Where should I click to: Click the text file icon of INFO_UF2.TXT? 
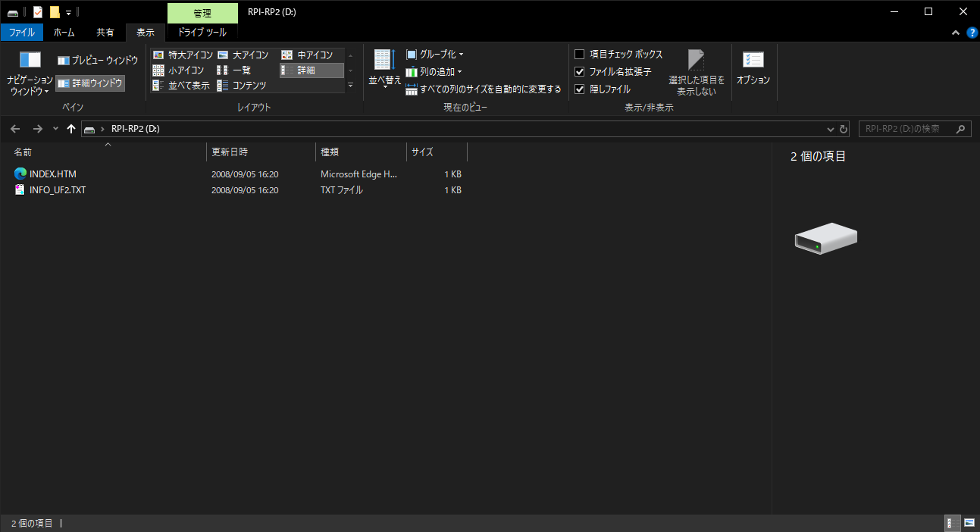[x=20, y=190]
